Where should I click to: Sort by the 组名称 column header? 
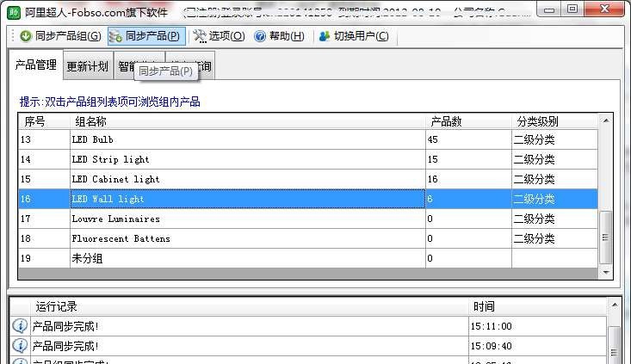coord(248,121)
